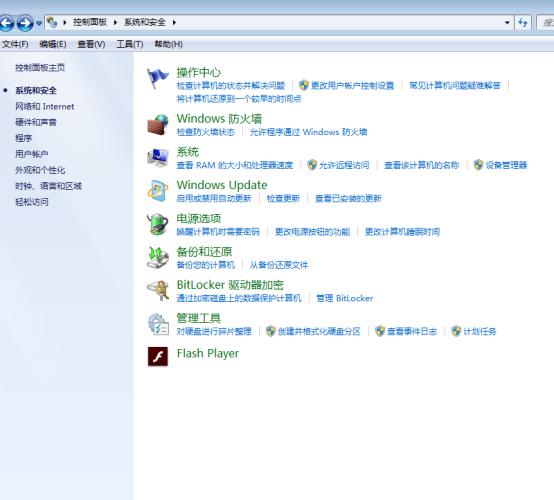Screen dimensions: 554x500
Task: Click 检查防火墙状态 link
Action: coord(206,132)
